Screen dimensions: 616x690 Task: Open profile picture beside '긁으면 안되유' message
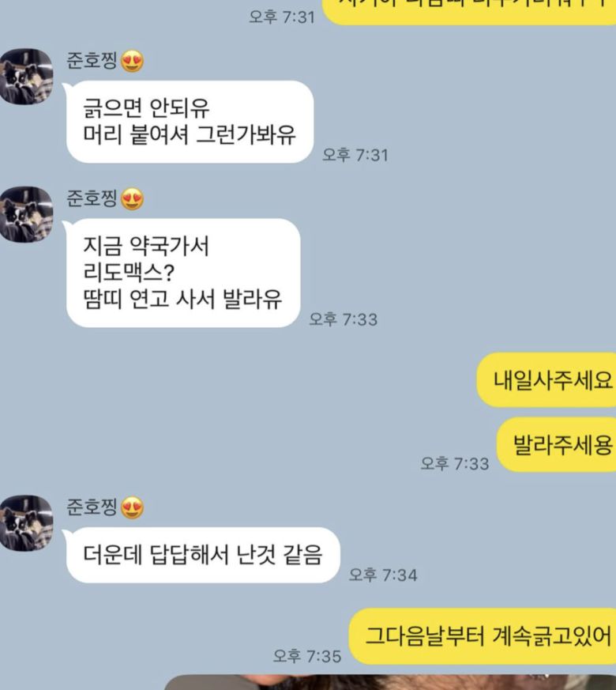[x=26, y=77]
